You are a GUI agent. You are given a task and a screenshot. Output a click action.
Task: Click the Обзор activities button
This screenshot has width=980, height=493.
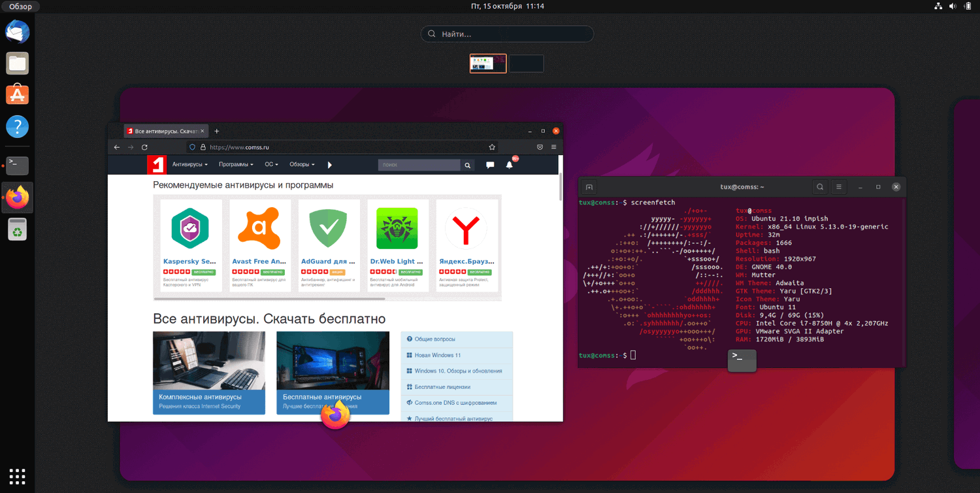pyautogui.click(x=20, y=6)
